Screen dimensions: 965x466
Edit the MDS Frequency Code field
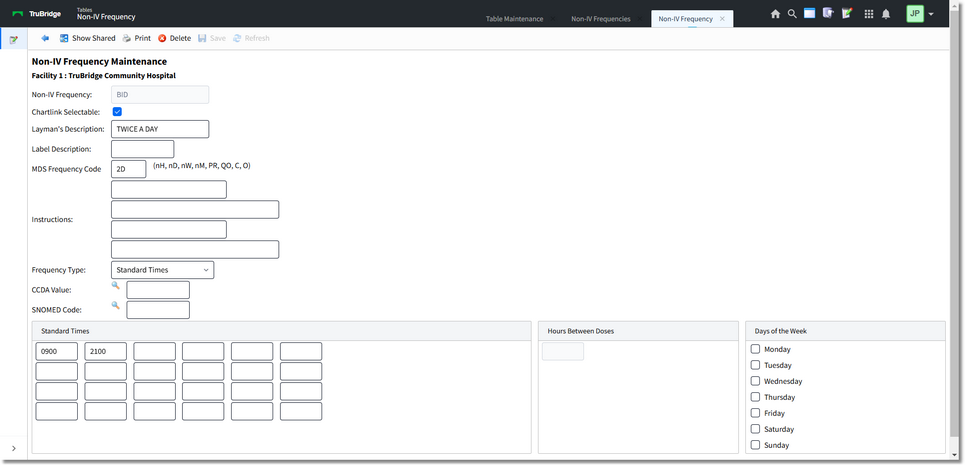[x=129, y=169]
